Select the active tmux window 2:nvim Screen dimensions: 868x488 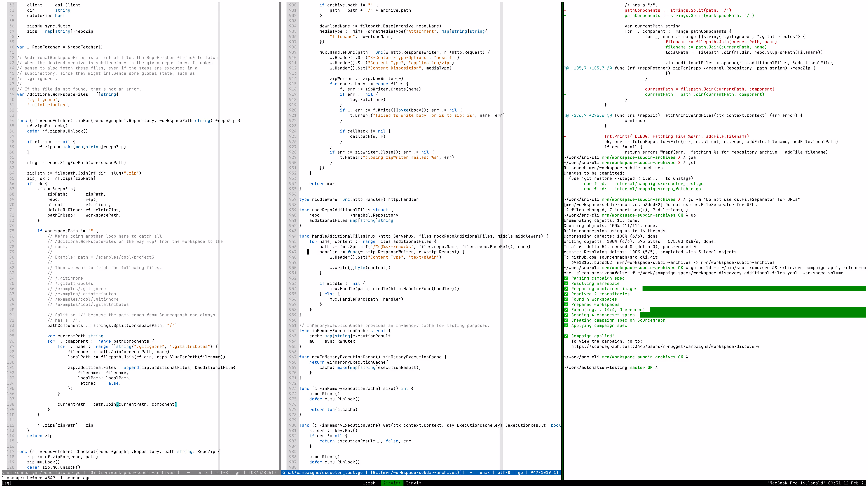pos(392,483)
